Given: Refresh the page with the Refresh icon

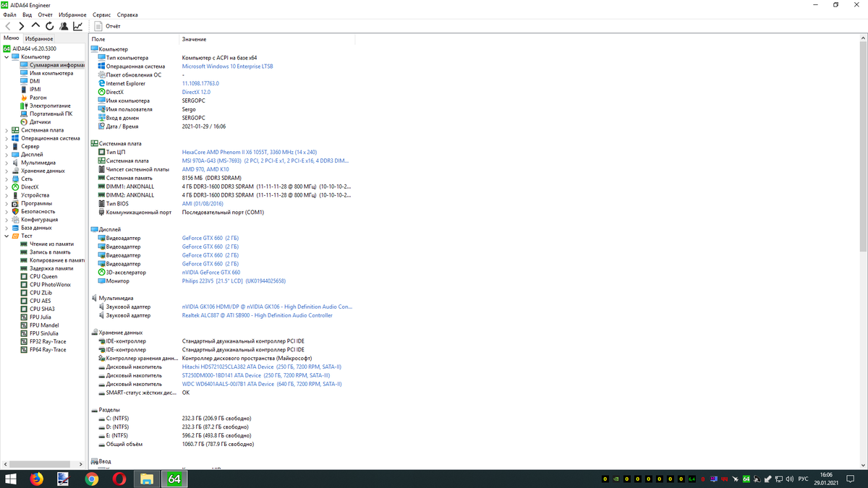Looking at the screenshot, I should (x=49, y=26).
